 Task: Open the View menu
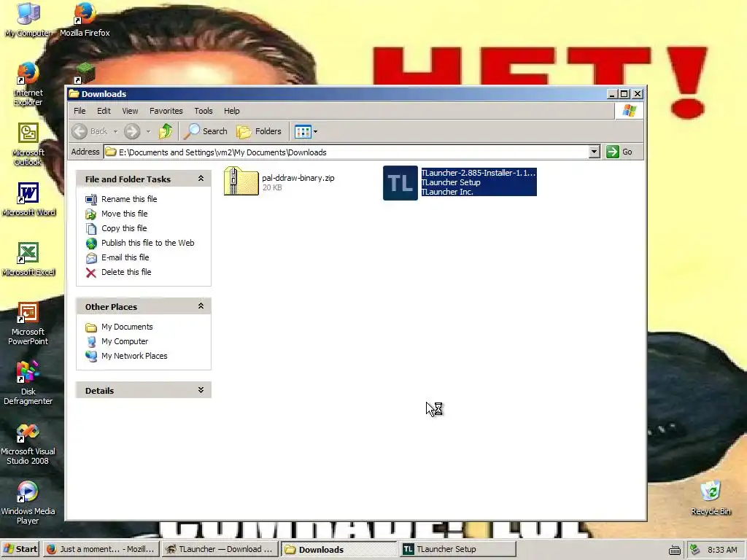click(130, 111)
